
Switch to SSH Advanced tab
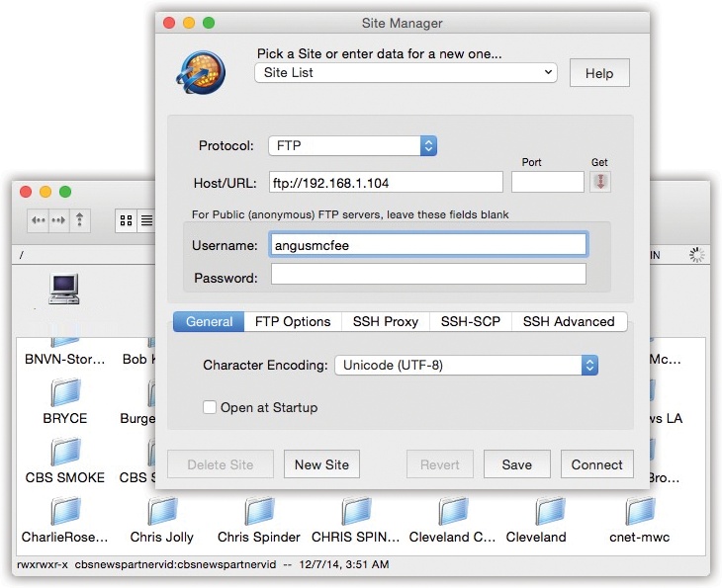[x=569, y=321]
